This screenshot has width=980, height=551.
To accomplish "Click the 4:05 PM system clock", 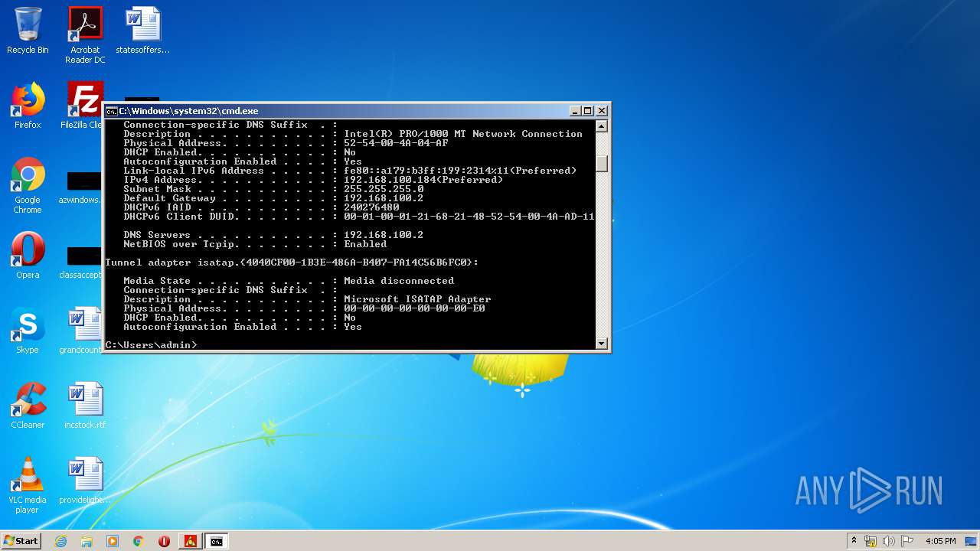I will (x=940, y=541).
